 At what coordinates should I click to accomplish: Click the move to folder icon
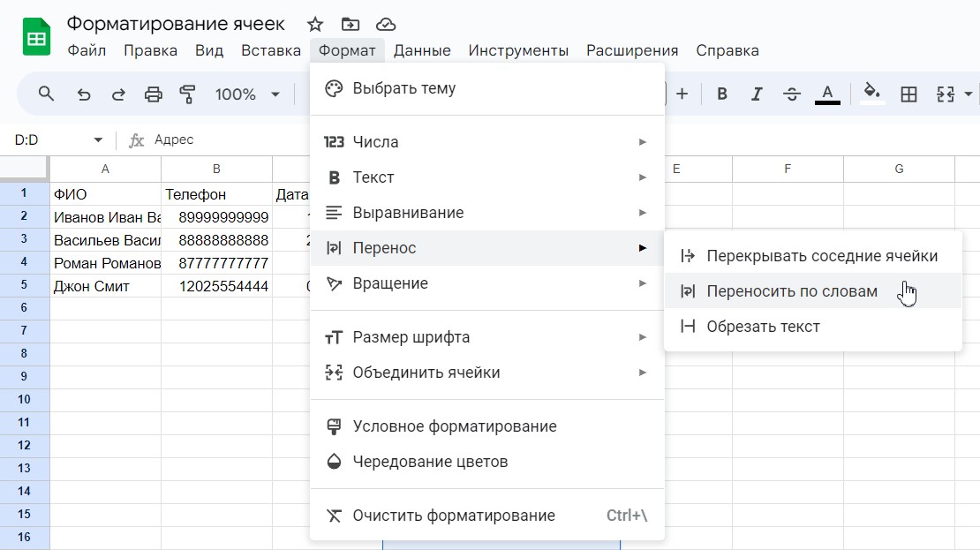351,24
